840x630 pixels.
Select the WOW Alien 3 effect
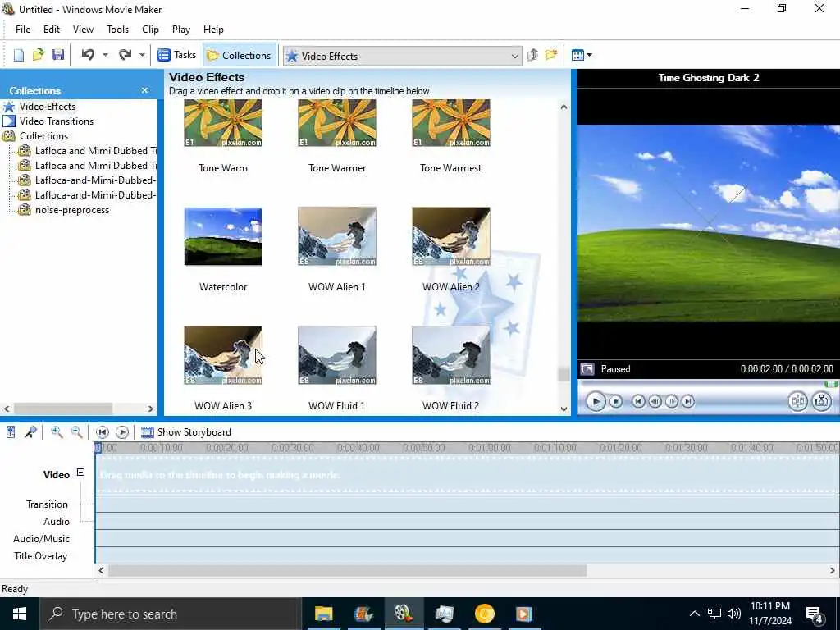tap(223, 355)
